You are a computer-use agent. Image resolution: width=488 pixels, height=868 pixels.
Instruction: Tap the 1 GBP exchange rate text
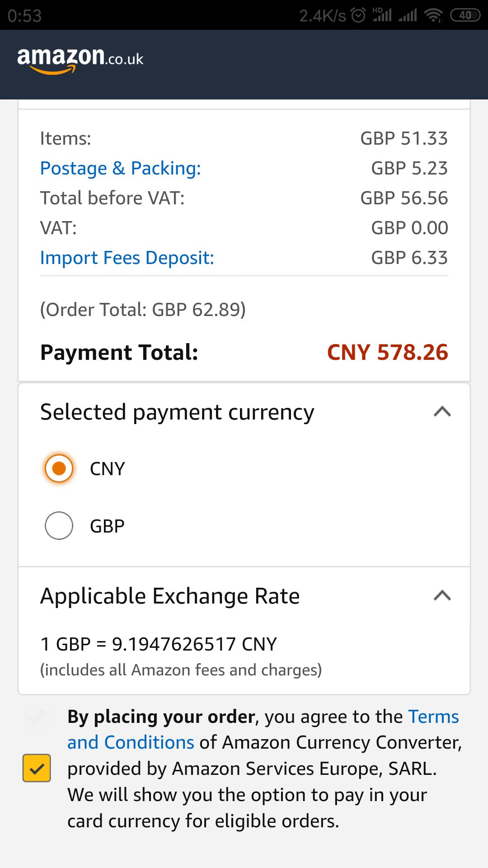coord(159,644)
